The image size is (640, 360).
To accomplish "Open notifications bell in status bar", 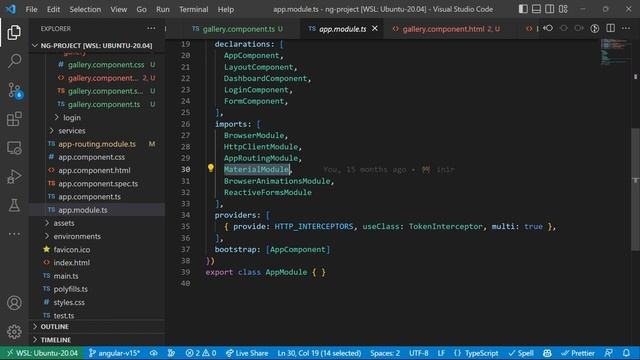I will 626,353.
